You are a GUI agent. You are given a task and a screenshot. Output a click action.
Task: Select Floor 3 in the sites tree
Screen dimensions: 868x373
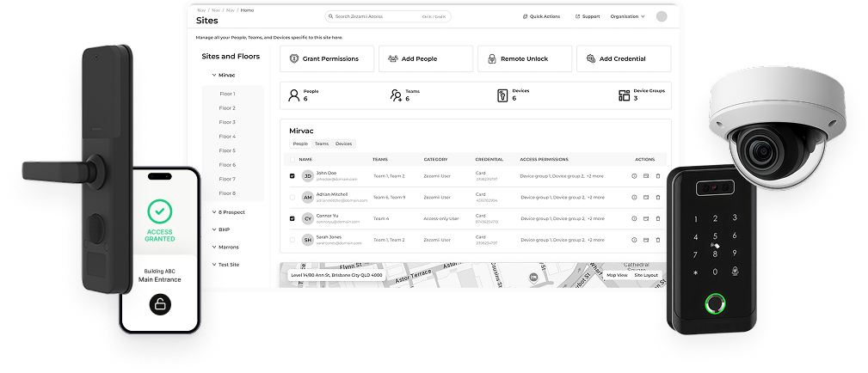point(227,122)
